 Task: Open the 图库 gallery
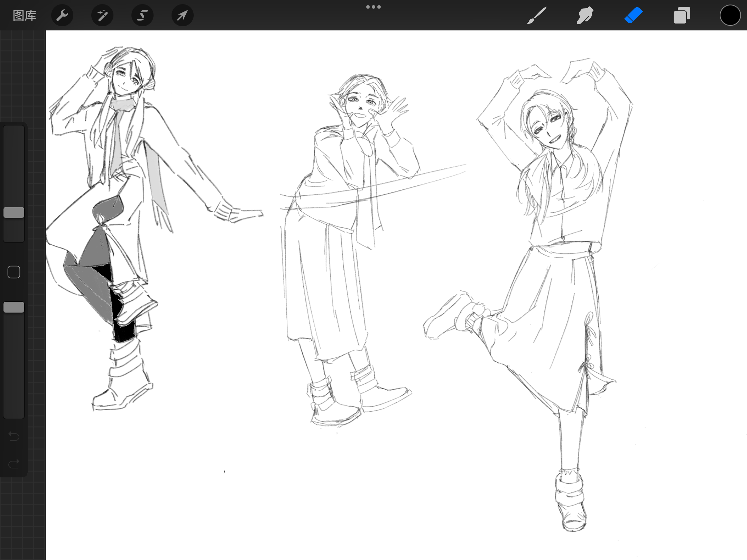(x=25, y=16)
